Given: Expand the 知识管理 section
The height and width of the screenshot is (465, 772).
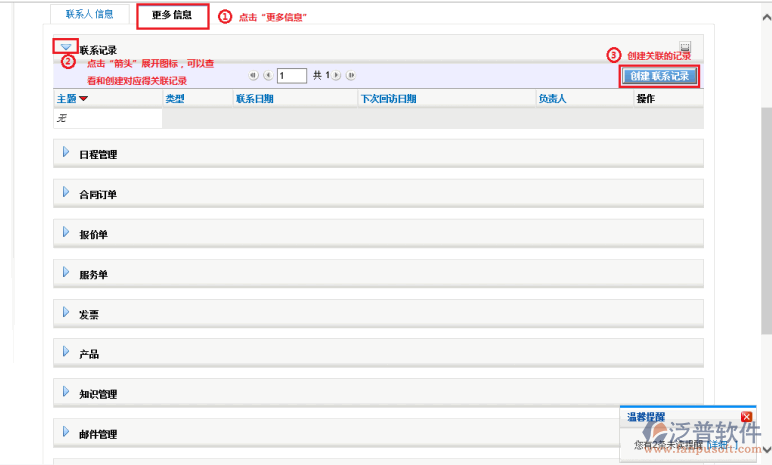Looking at the screenshot, I should click(x=66, y=392).
